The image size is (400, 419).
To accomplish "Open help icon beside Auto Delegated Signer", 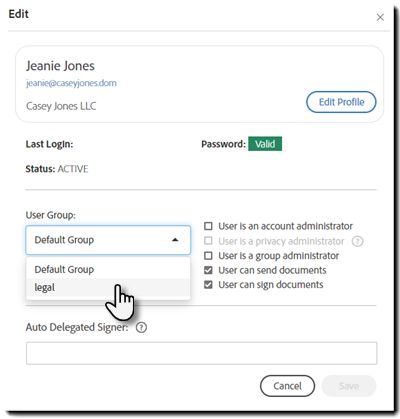I will point(141,327).
